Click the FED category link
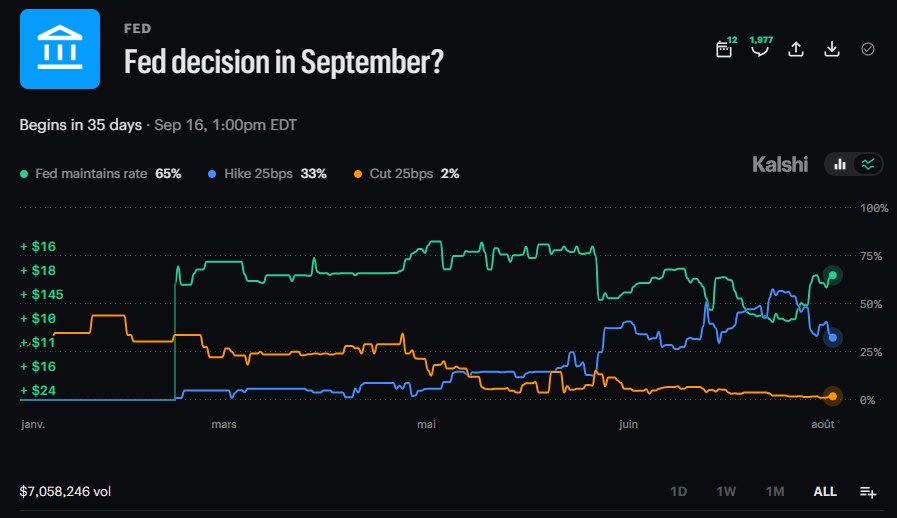Screen dimensions: 897x518 pyautogui.click(x=137, y=29)
